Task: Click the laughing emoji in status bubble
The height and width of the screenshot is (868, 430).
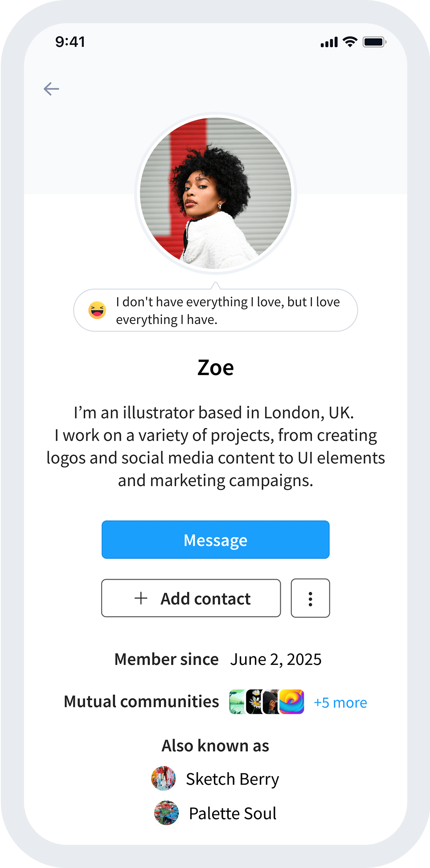Action: click(97, 310)
